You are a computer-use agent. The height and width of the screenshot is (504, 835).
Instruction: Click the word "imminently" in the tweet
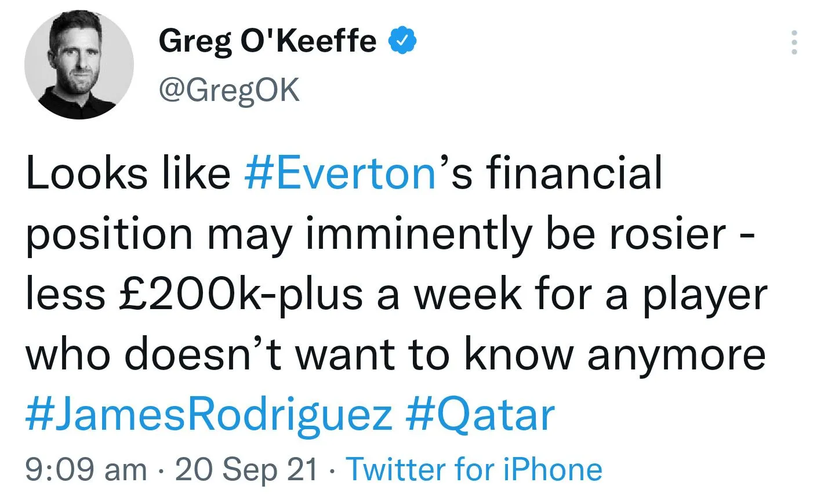pos(418,234)
